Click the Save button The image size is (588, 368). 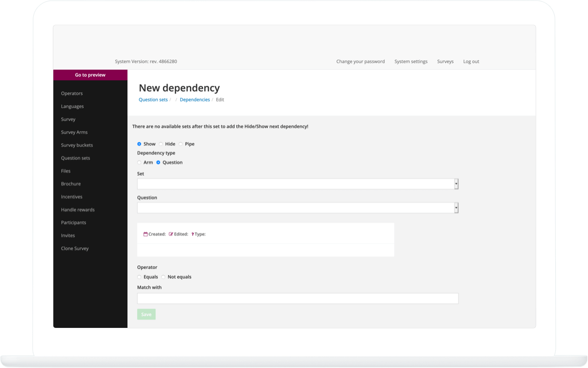[x=146, y=315]
